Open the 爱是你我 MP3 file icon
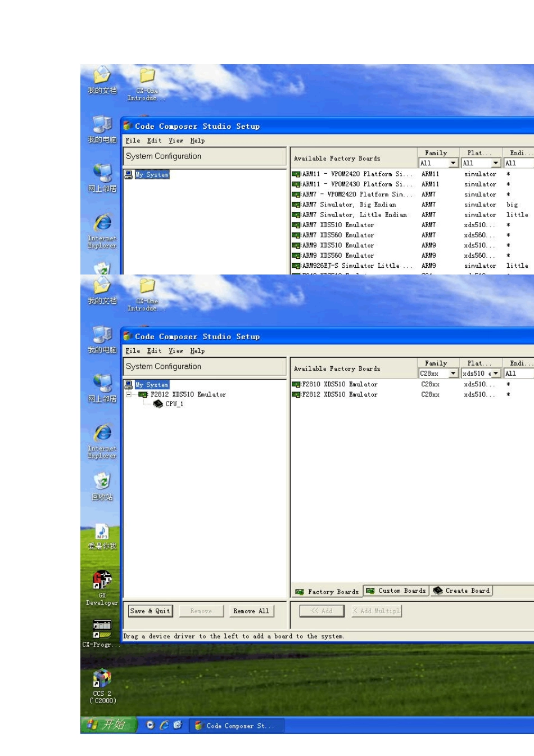 (102, 536)
